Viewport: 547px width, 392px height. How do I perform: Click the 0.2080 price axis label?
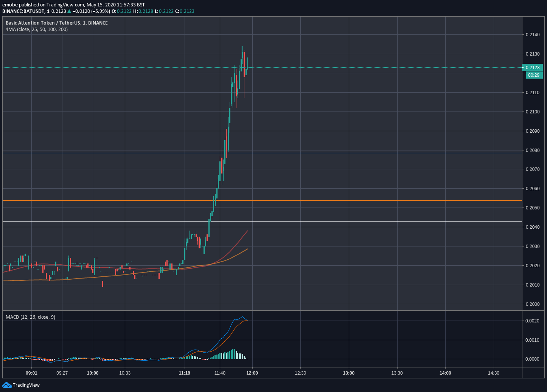pyautogui.click(x=533, y=150)
